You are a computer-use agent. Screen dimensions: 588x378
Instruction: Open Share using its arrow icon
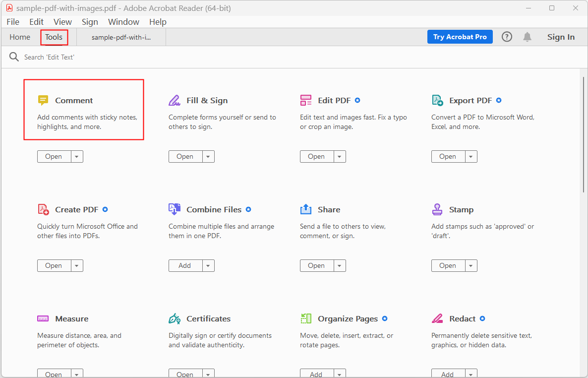(x=306, y=209)
